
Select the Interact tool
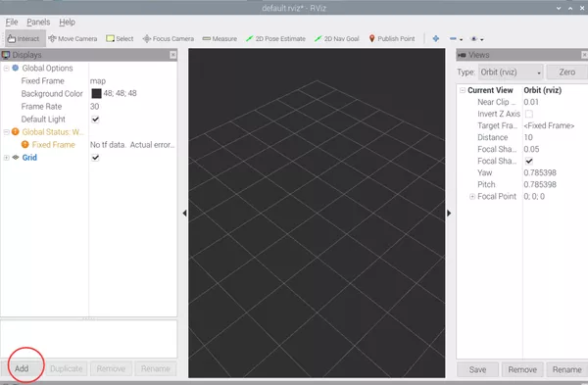(24, 38)
